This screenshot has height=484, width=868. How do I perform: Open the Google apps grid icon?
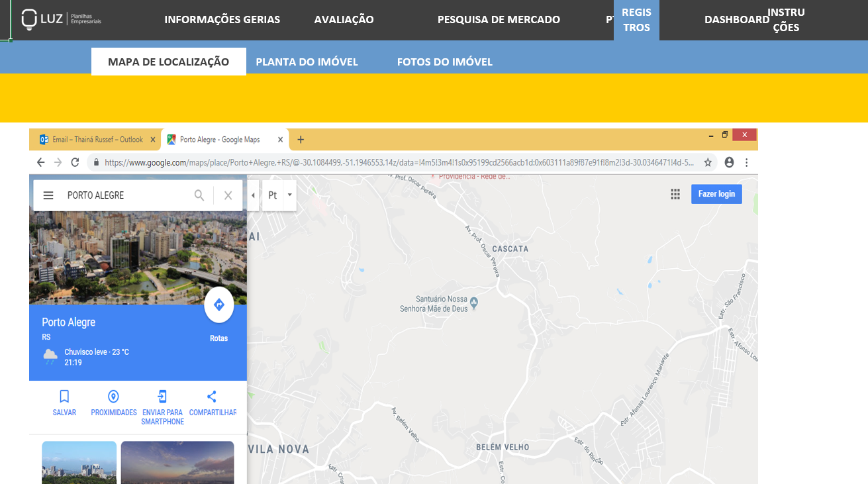pyautogui.click(x=675, y=194)
